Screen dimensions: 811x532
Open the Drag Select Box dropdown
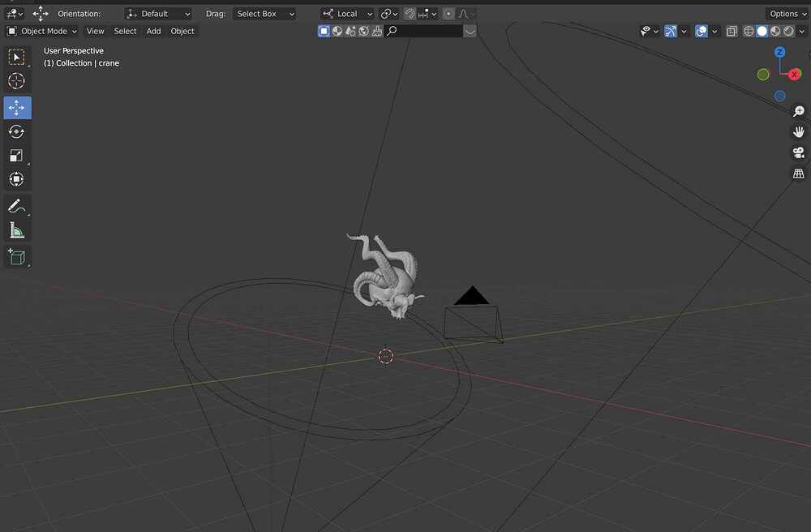pos(264,14)
